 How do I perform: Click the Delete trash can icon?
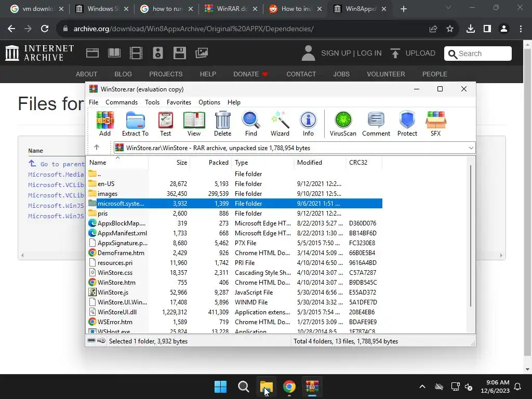tap(222, 124)
